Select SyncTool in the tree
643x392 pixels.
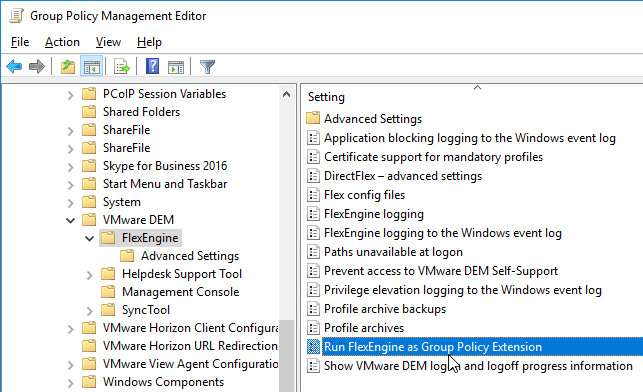click(146, 310)
